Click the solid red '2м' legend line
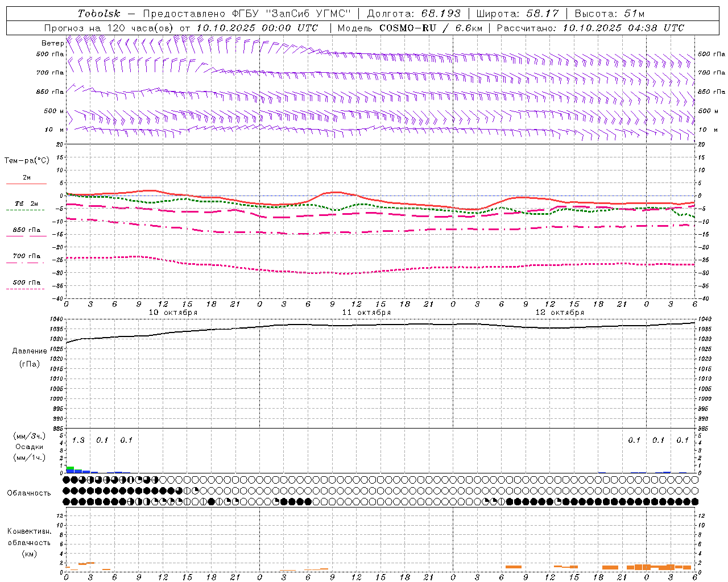 tap(26, 184)
